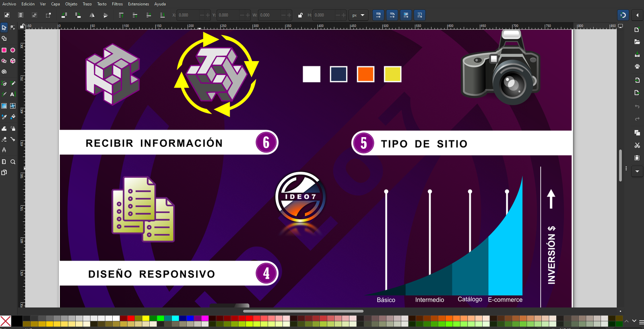644x329 pixels.
Task: Flip selection horizontally with toolbar icon
Action: [92, 15]
